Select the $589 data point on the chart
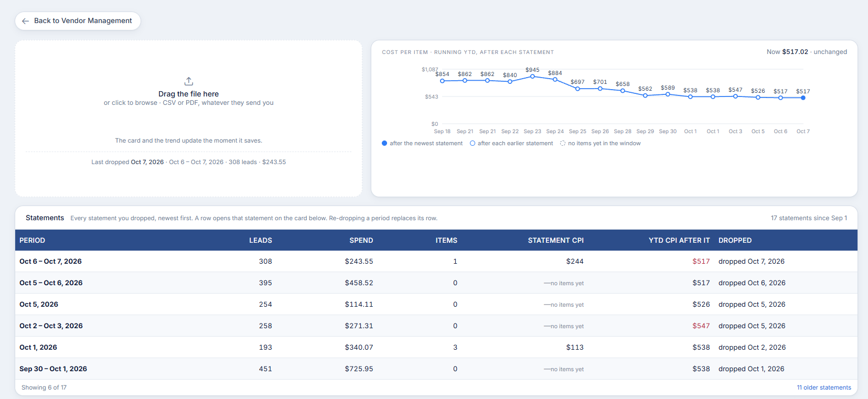Viewport: 868px width, 399px height. click(x=668, y=94)
